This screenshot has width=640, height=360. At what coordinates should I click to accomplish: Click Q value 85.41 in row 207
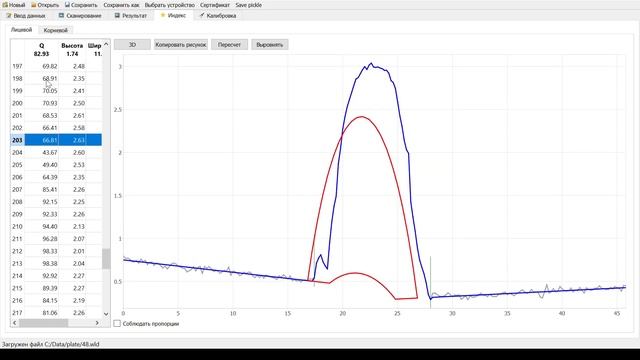tap(50, 189)
